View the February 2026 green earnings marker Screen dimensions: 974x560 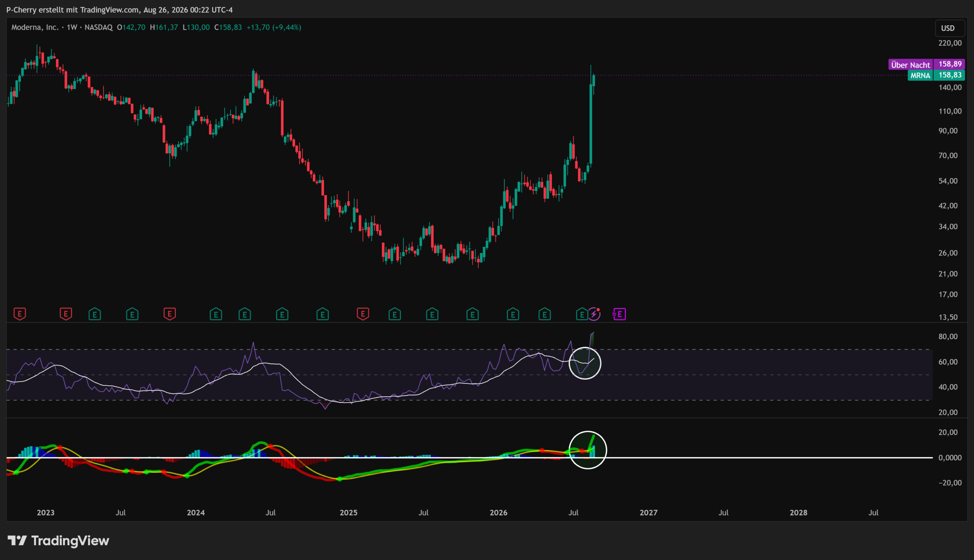pyautogui.click(x=513, y=314)
